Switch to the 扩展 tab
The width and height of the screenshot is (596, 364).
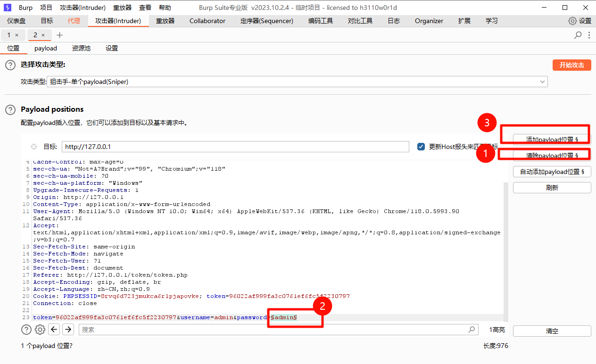pyautogui.click(x=464, y=21)
